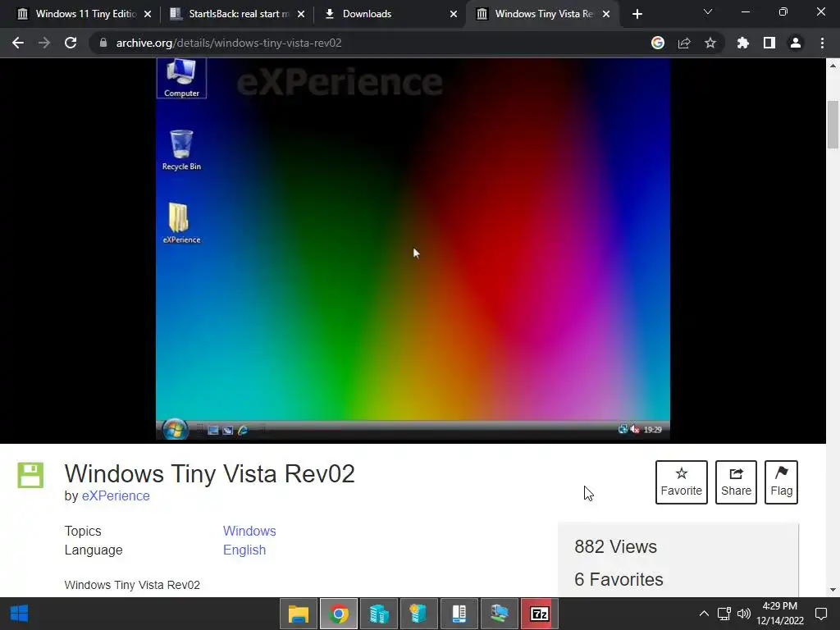Open the English language link
Image resolution: width=840 pixels, height=630 pixels.
[244, 550]
